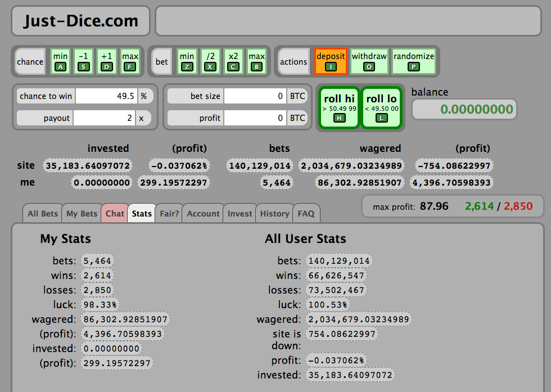
Task: Click red 2,850 count beside max profit
Action: click(x=518, y=206)
